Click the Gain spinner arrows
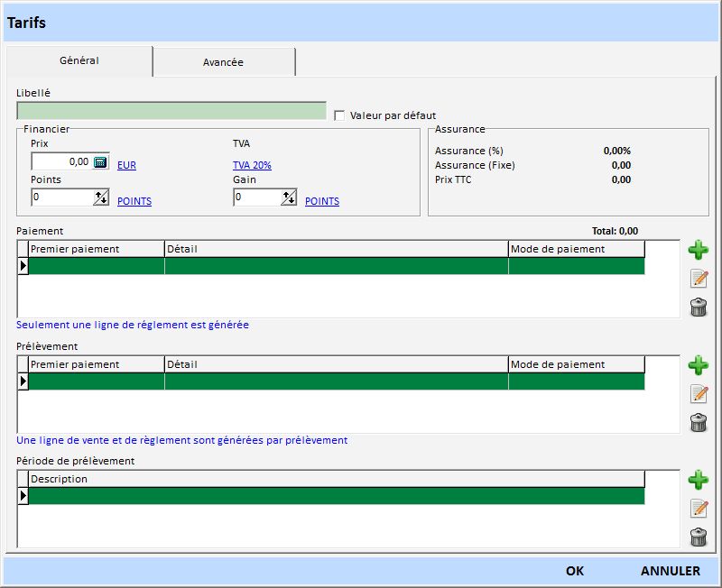Screen dimensions: 722x588 [x=288, y=198]
